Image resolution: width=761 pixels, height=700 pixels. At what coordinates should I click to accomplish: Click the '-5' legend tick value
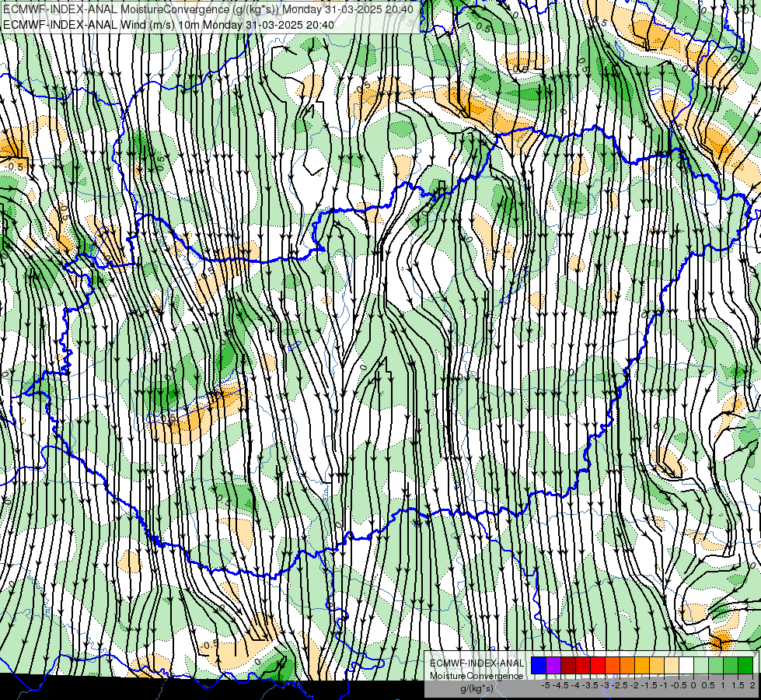[x=546, y=685]
